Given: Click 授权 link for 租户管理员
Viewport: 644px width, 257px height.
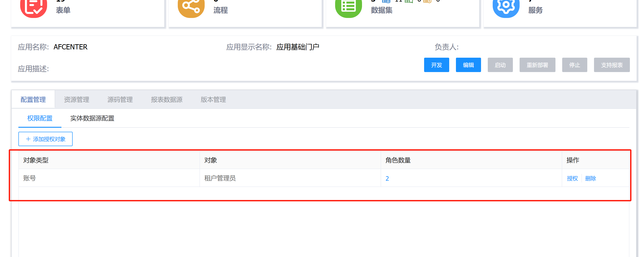Looking at the screenshot, I should coord(572,178).
